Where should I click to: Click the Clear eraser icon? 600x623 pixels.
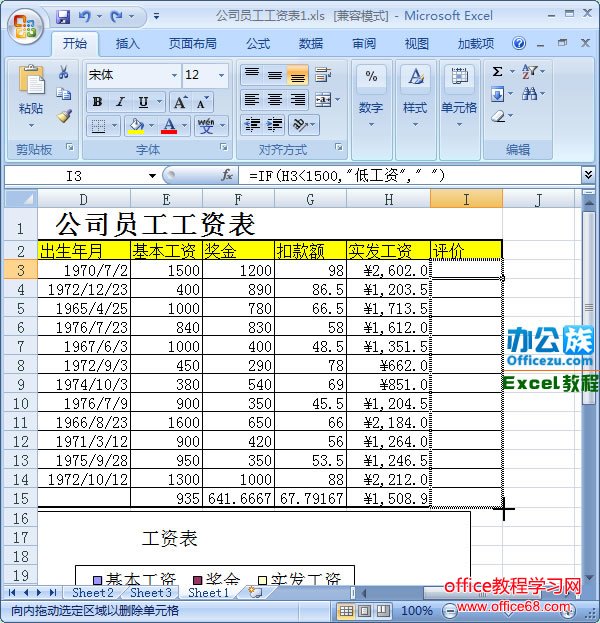pyautogui.click(x=498, y=116)
